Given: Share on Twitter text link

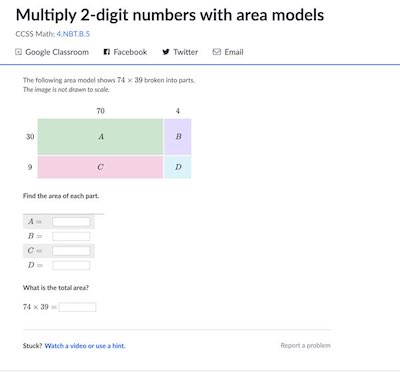Looking at the screenshot, I should coord(186,52).
